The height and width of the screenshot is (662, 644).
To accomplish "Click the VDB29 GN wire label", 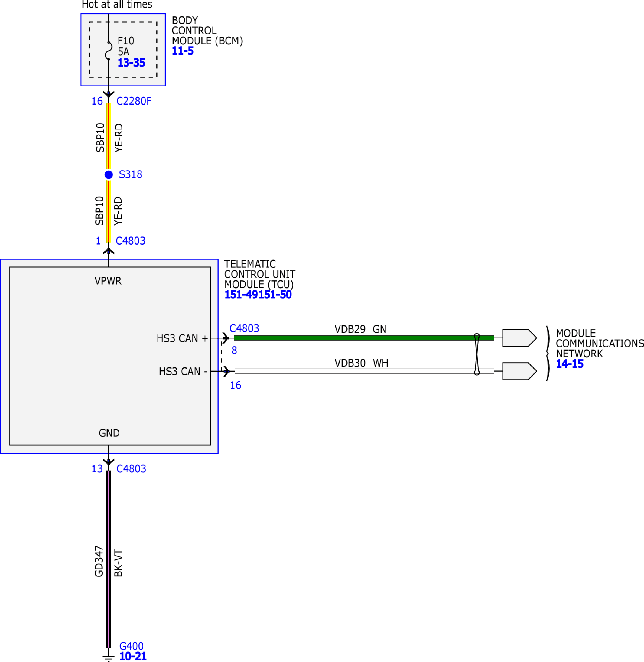I will pyautogui.click(x=360, y=329).
